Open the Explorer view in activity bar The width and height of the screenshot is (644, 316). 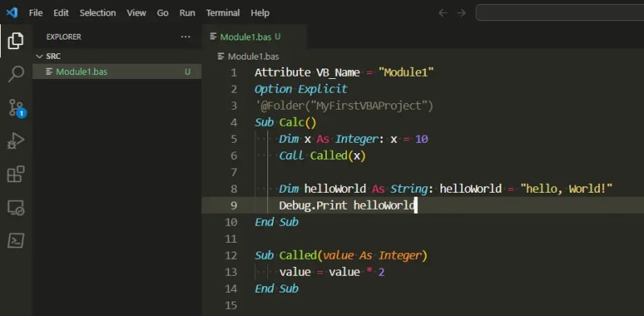(x=15, y=41)
